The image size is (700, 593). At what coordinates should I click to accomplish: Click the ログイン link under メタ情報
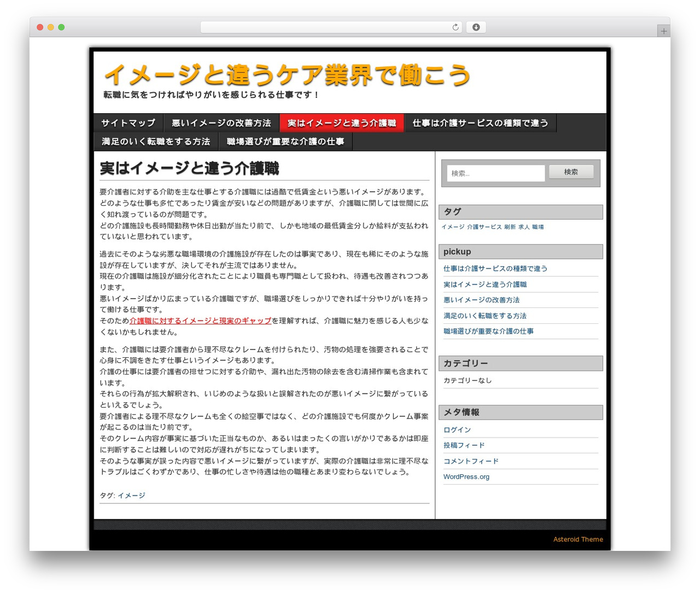[457, 430]
